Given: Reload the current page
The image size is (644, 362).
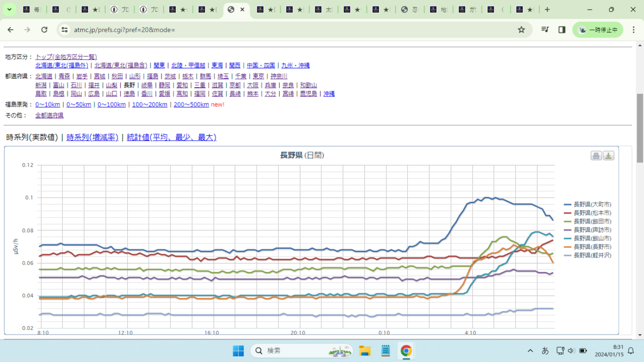Looking at the screenshot, I should pos(45,30).
